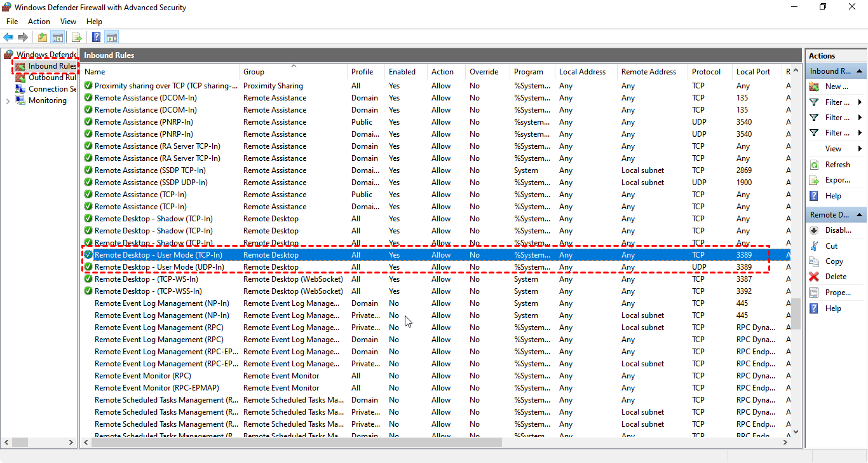This screenshot has height=463, width=868.
Task: Click the Properties sheet icon
Action: point(814,293)
